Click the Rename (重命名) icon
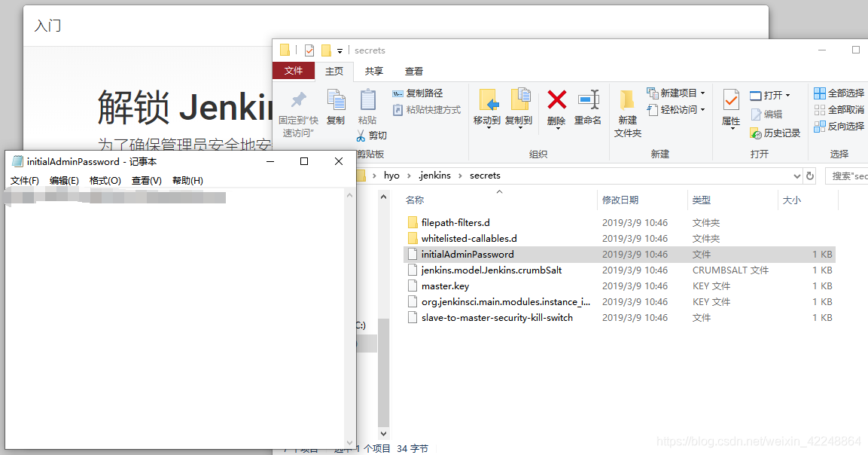 click(589, 99)
